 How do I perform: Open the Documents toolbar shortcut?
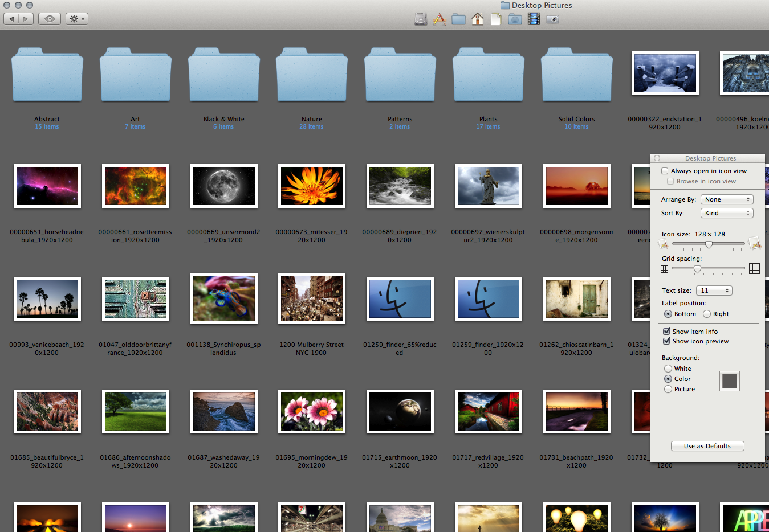[496, 19]
